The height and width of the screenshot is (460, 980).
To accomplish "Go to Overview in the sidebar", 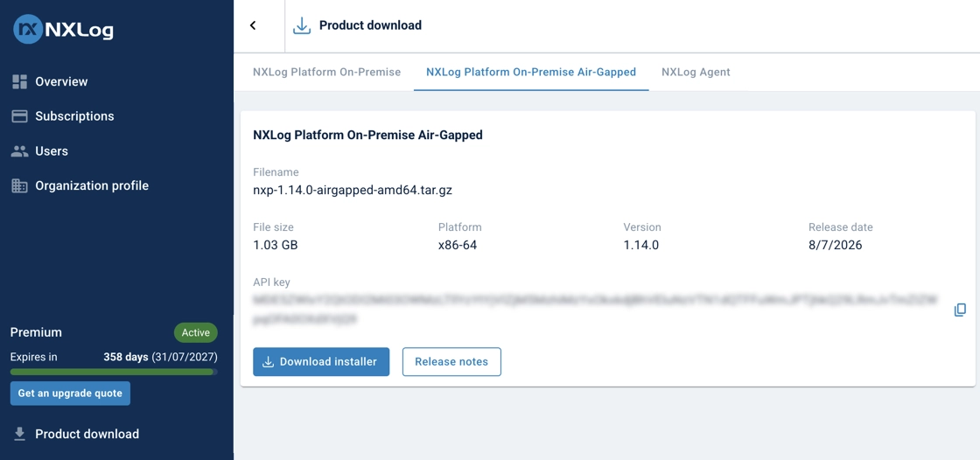I will coord(61,82).
